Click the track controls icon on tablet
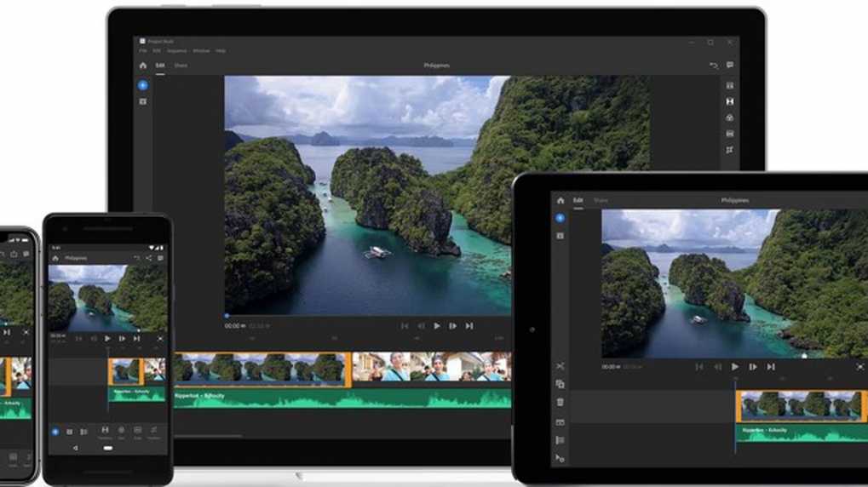 click(x=560, y=440)
